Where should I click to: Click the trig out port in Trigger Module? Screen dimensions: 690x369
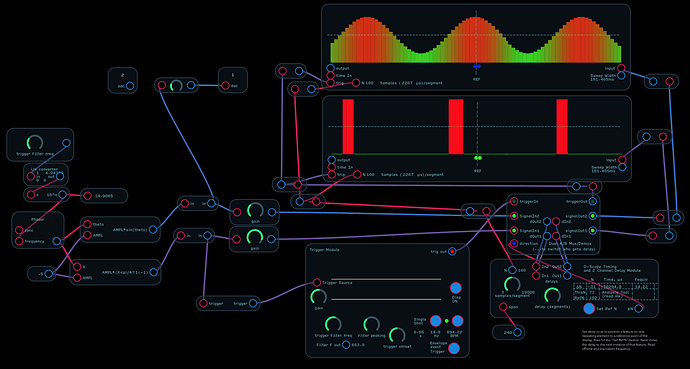(452, 251)
